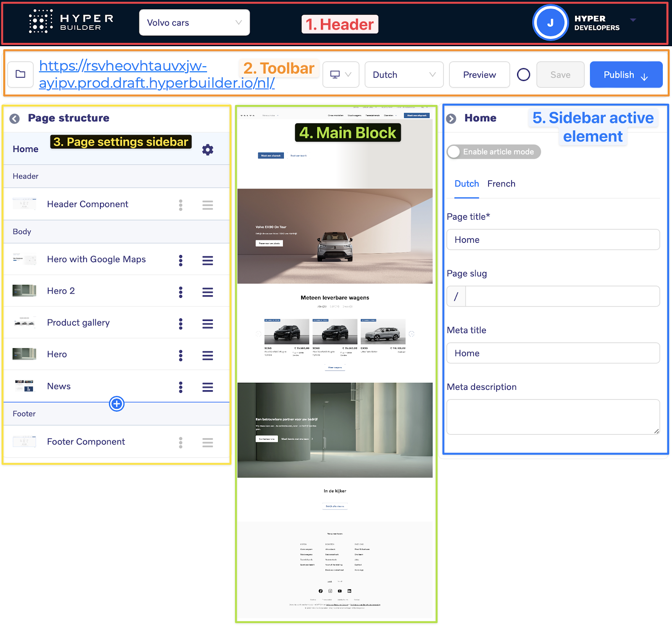This screenshot has height=636, width=672.
Task: Click the Preview button
Action: pyautogui.click(x=479, y=74)
